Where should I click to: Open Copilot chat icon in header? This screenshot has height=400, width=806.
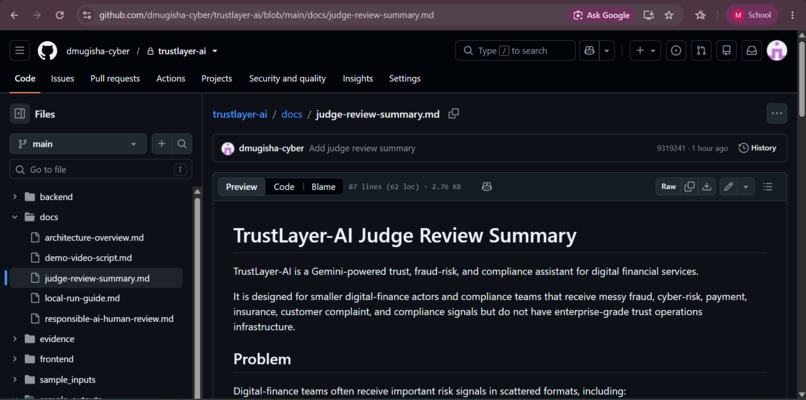coord(589,51)
